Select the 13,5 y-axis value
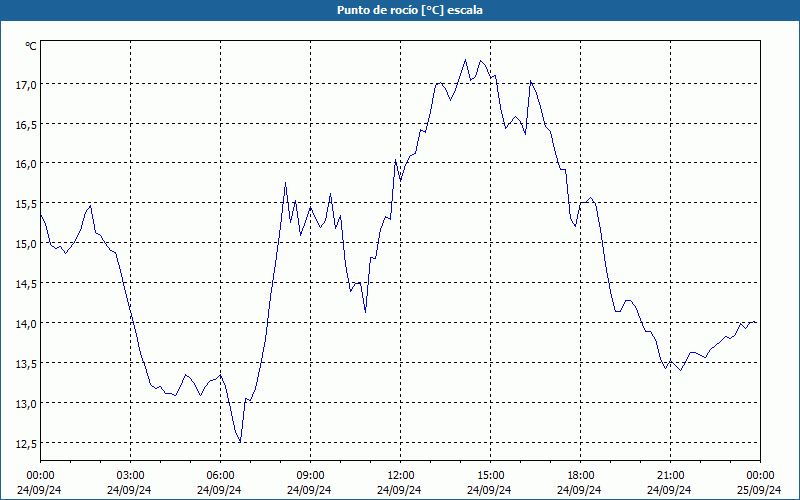 click(26, 363)
